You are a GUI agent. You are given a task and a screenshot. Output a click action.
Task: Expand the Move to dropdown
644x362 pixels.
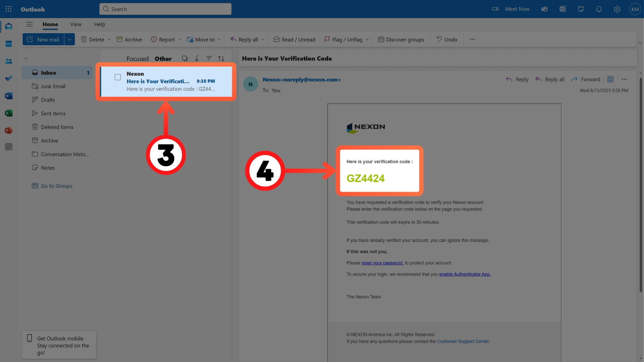click(x=219, y=40)
